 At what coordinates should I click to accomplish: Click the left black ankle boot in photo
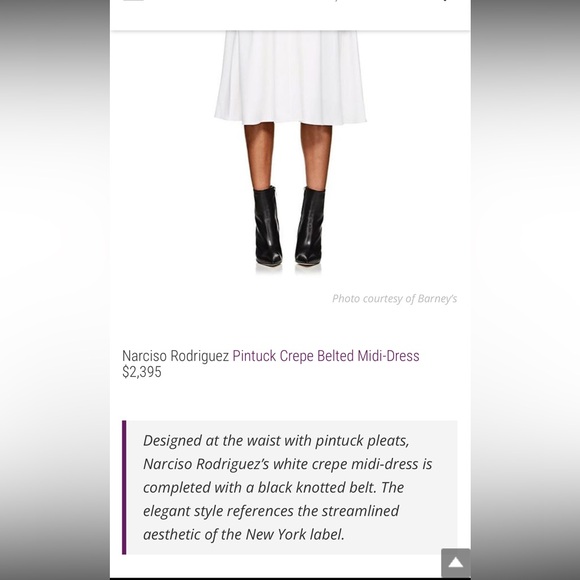[268, 226]
